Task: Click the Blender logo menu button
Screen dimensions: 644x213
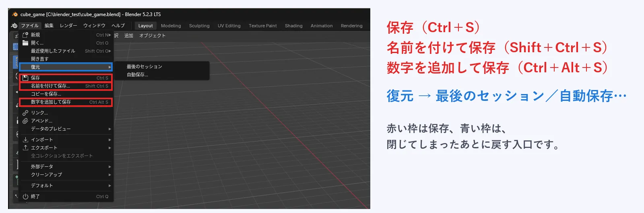Action: (14, 25)
